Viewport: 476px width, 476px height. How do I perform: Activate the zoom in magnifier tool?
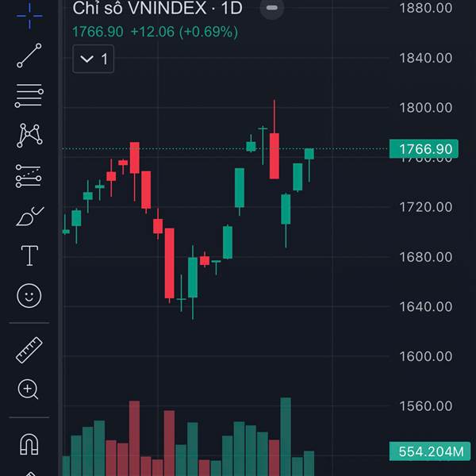point(29,389)
